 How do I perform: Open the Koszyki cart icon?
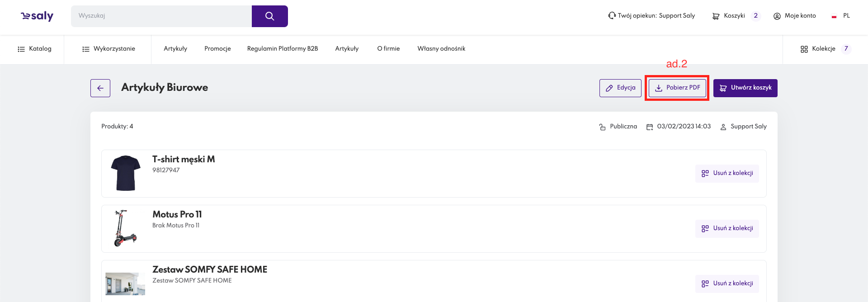[x=716, y=16]
